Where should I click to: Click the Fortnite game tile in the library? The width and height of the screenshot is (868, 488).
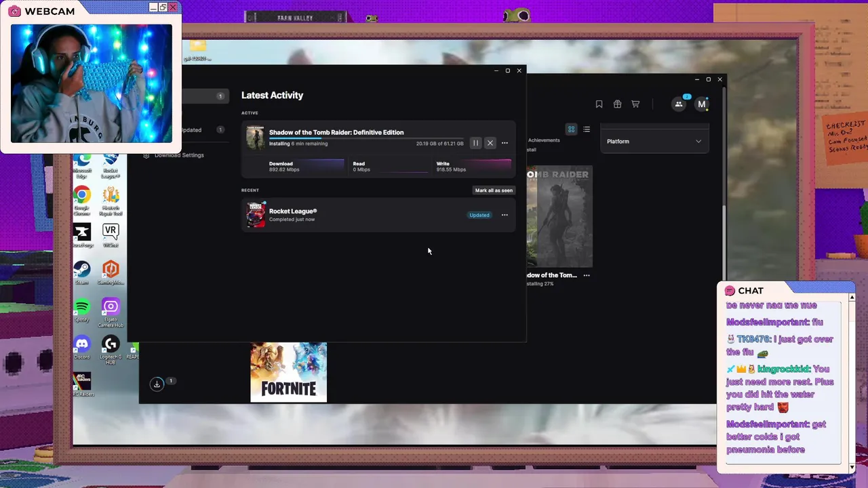click(x=289, y=372)
